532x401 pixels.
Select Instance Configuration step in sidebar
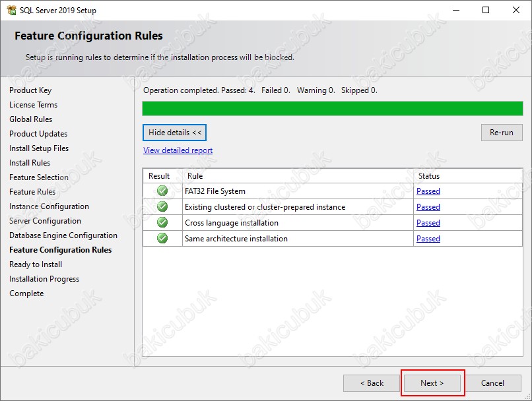[x=50, y=206]
